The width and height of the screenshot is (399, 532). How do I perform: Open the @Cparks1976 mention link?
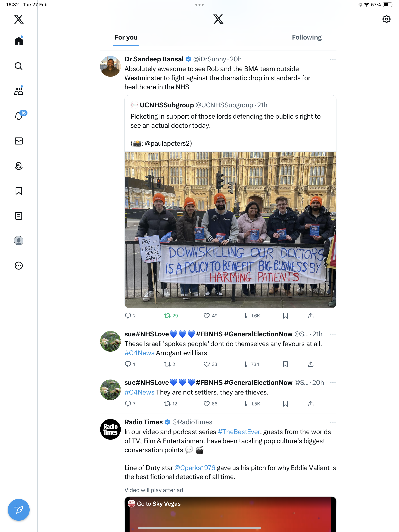(x=194, y=468)
